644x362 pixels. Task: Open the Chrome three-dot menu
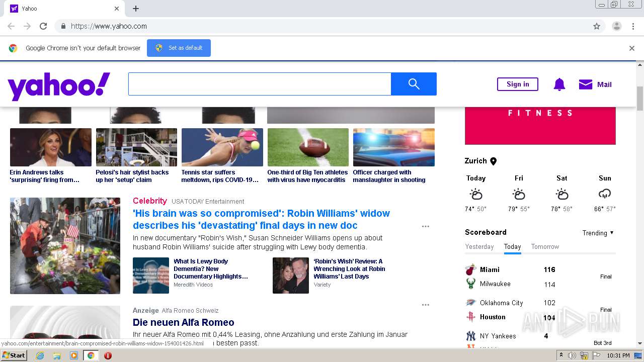633,26
